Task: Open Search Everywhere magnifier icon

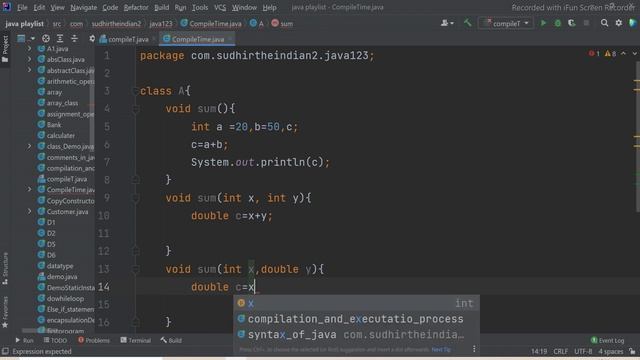Action: click(604, 23)
